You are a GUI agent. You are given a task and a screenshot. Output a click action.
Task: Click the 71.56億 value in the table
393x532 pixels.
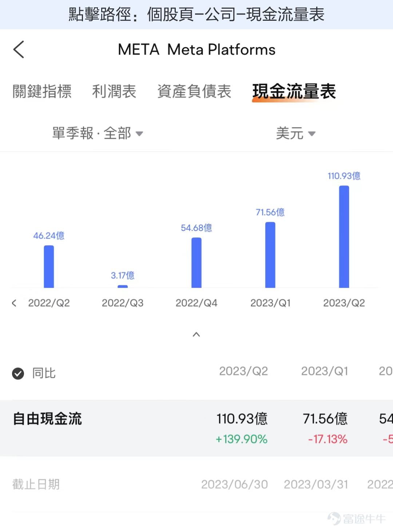coord(325,419)
